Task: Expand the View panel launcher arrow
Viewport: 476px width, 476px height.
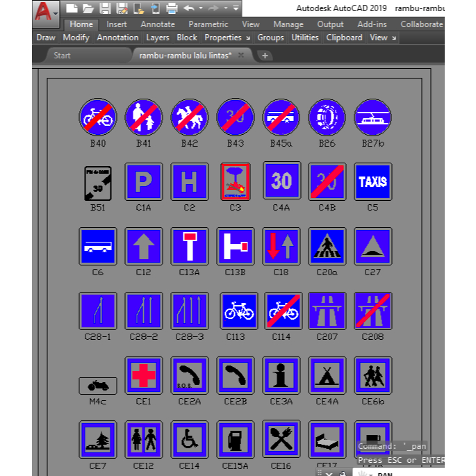Action: tap(394, 38)
